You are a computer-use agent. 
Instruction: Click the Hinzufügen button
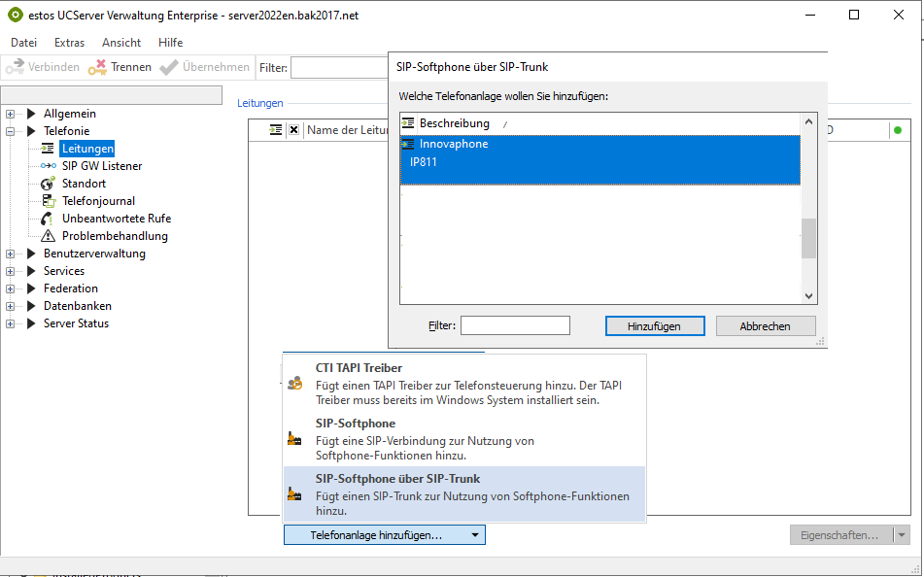654,326
